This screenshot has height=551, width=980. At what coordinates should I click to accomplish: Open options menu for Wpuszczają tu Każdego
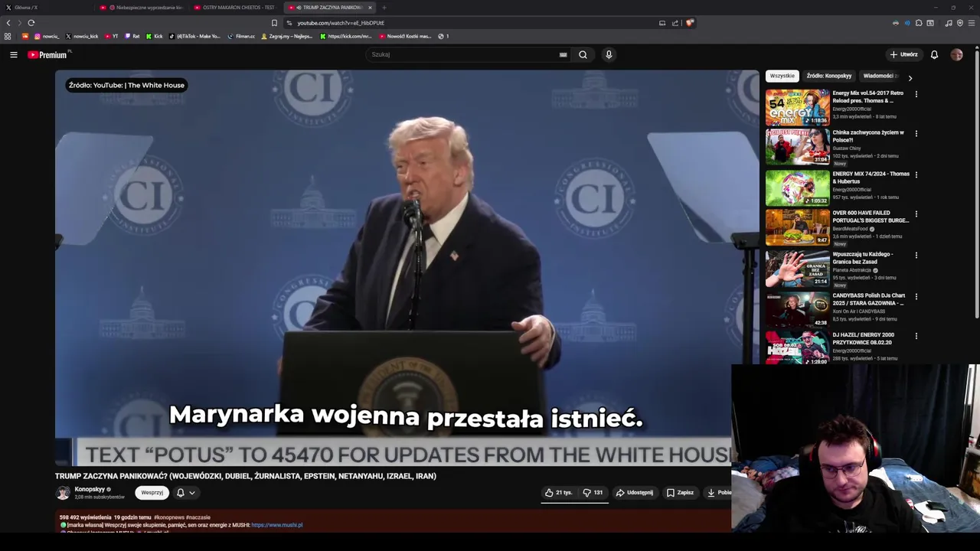pos(916,255)
